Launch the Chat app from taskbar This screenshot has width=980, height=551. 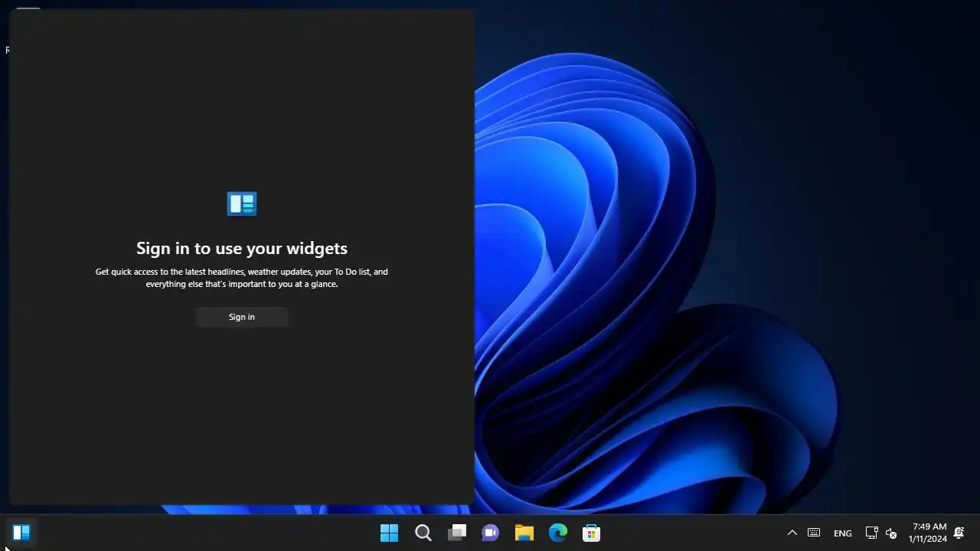pyautogui.click(x=491, y=533)
